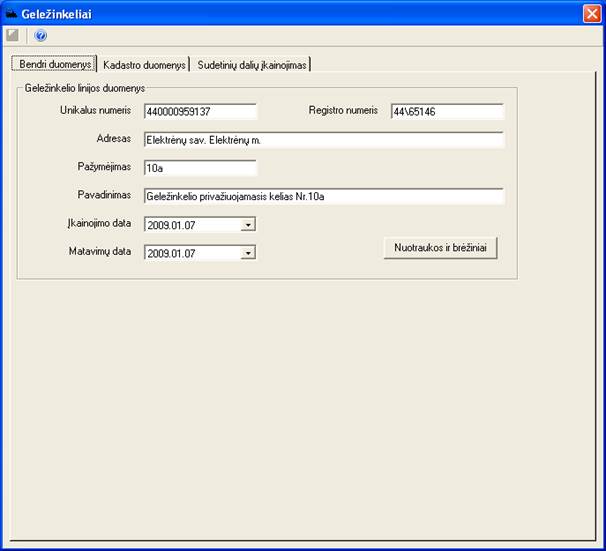Open the Sudetinių dalių įkainojimas tab

point(252,65)
